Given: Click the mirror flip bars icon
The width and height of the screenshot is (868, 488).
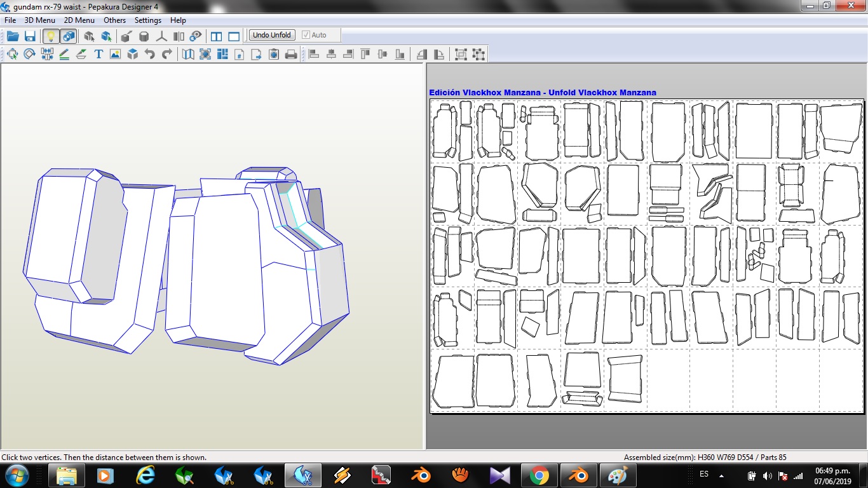Looking at the screenshot, I should coord(179,36).
